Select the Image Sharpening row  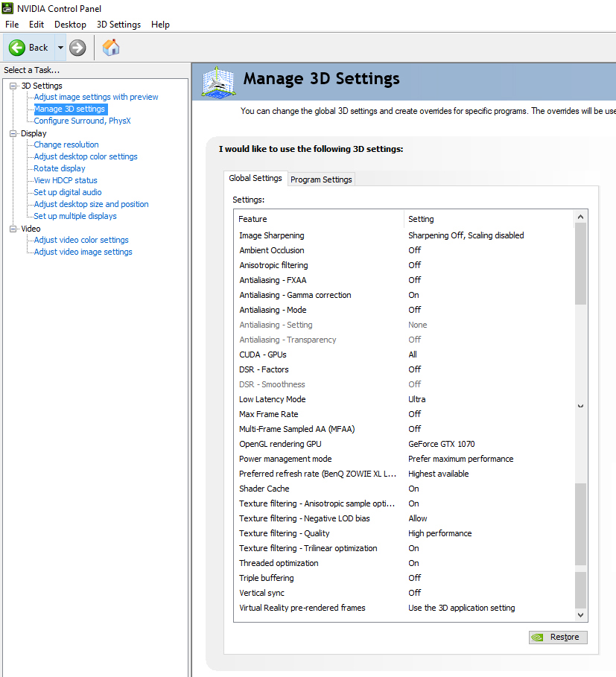click(404, 236)
